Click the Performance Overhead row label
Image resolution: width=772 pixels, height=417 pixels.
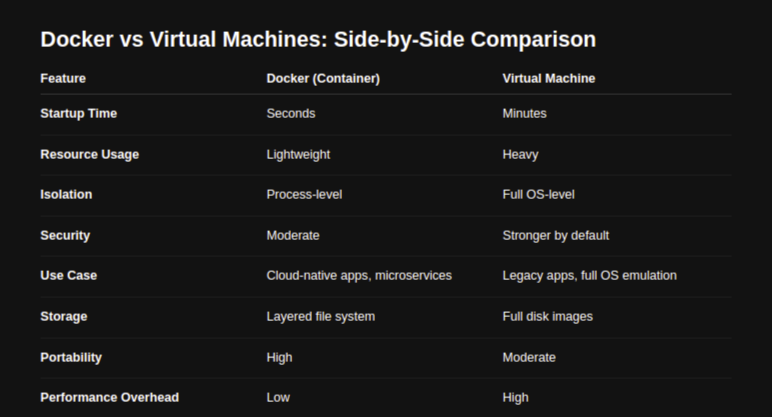coord(109,397)
